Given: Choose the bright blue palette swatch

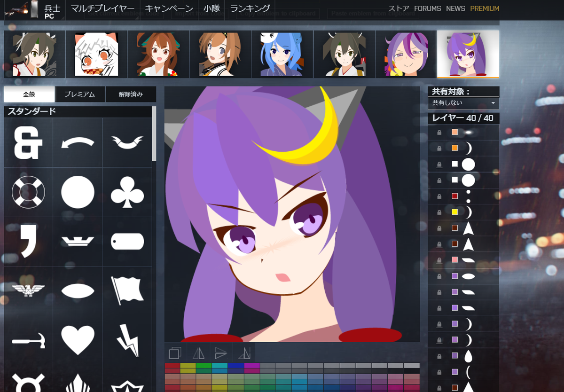Looking at the screenshot, I should pyautogui.click(x=236, y=366).
